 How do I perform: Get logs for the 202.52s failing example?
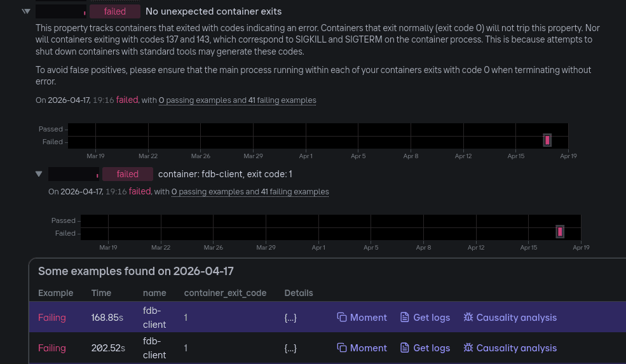[425, 348]
